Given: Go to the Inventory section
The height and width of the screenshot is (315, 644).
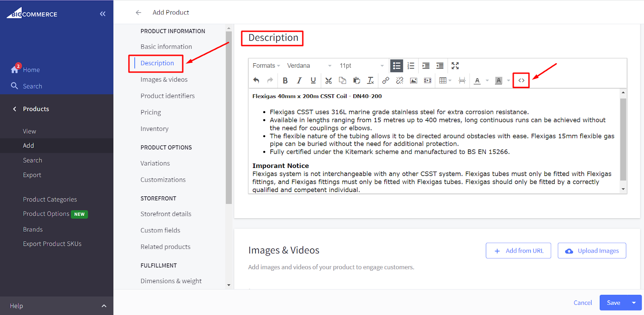Looking at the screenshot, I should [155, 129].
